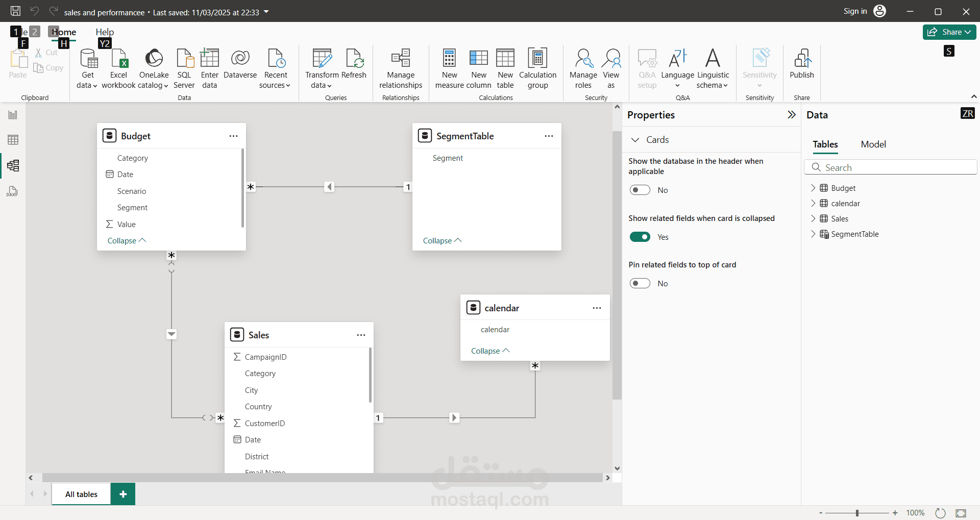Open Recent sources dropdown
The image size is (980, 520).
tap(275, 69)
